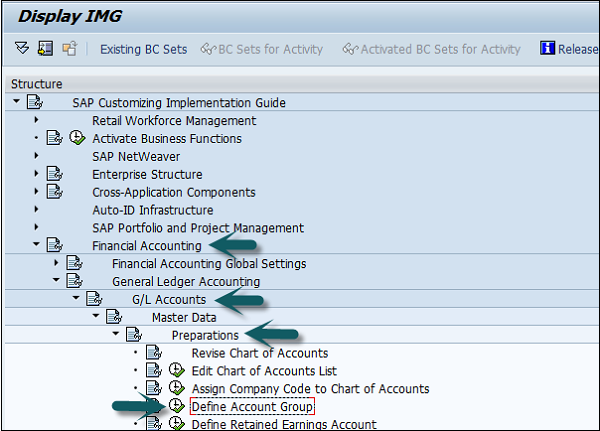Click the documentation icon beside Financial Accounting
Image resolution: width=600 pixels, height=431 pixels.
pyautogui.click(x=54, y=246)
